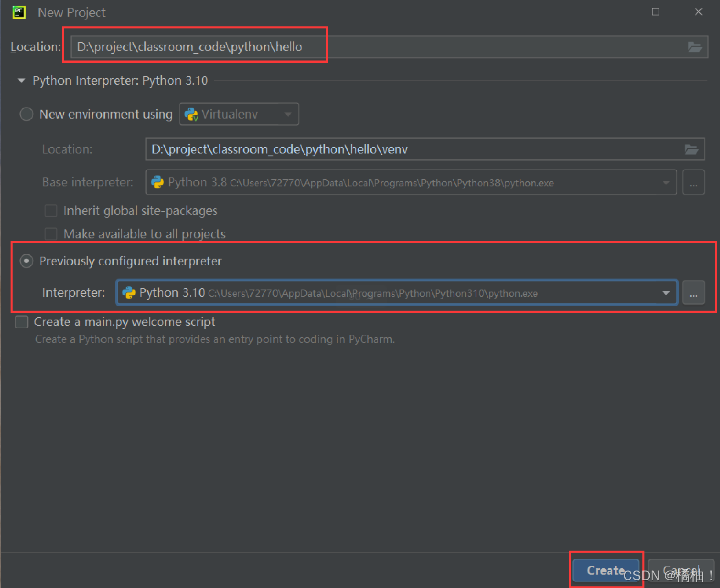Collapse Python Interpreter section triangle
Viewport: 720px width, 588px height.
click(x=22, y=80)
